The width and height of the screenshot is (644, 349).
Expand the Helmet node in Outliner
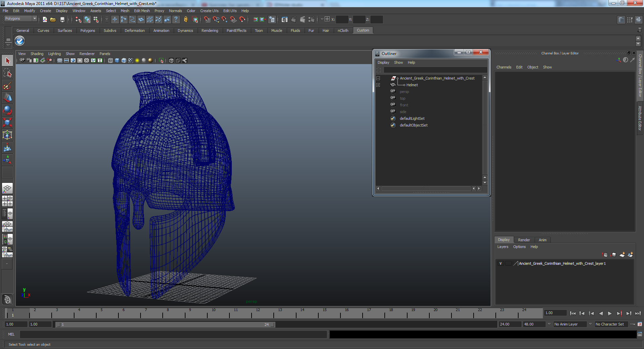coord(378,85)
